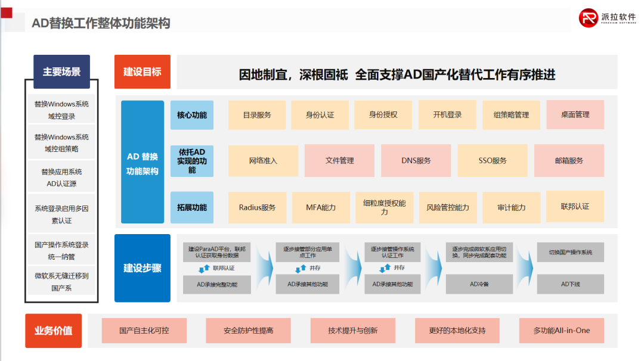Image resolution: width=644 pixels, height=361 pixels.
Task: Open the 身份认证 item
Action: 320,114
